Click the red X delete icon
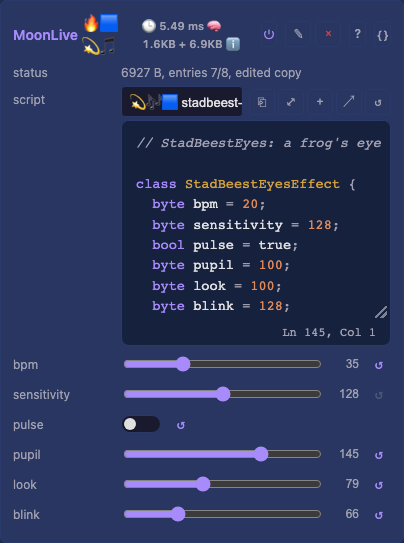Screen dimensions: 404x543 pyautogui.click(x=328, y=34)
